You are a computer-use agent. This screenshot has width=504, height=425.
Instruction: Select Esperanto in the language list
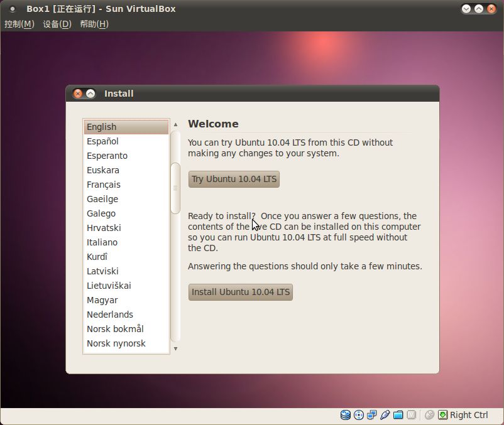point(126,156)
